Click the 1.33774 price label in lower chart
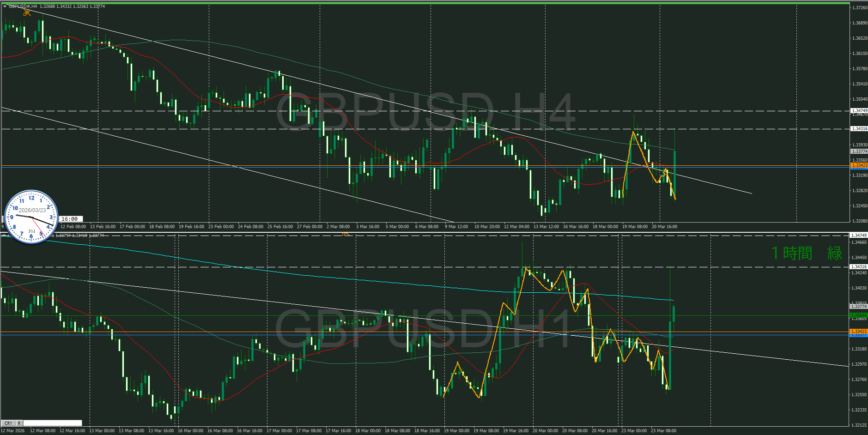This screenshot has height=435, width=868. 859,306
